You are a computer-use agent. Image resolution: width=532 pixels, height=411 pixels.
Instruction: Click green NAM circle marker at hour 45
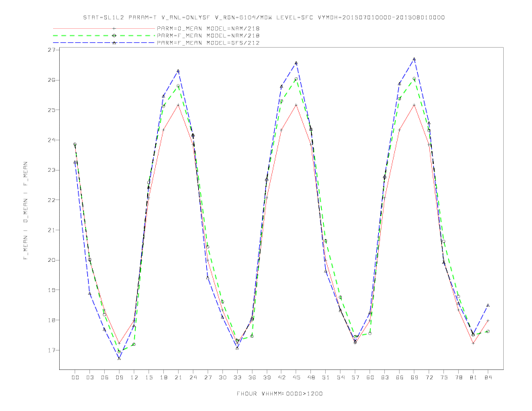(296, 79)
